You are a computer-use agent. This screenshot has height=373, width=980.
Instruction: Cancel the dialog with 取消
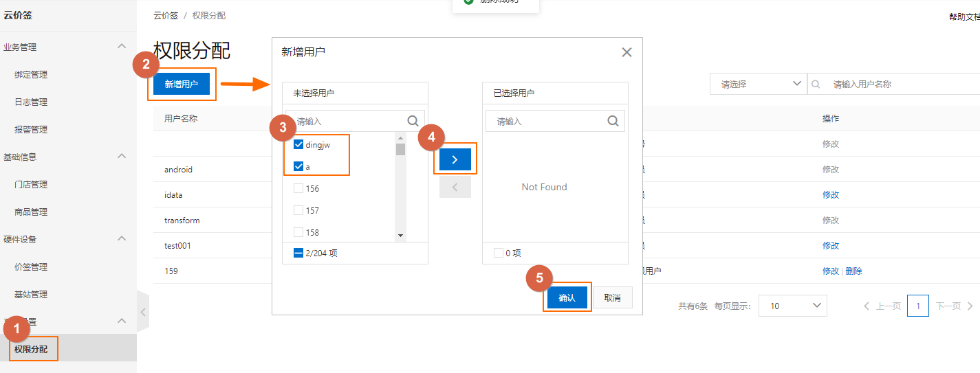[x=612, y=297]
